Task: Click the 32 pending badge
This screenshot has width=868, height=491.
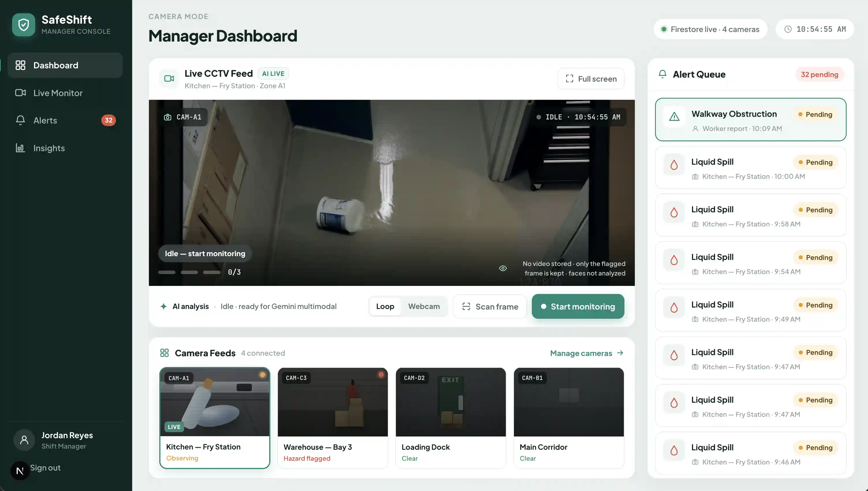Action: (x=820, y=74)
